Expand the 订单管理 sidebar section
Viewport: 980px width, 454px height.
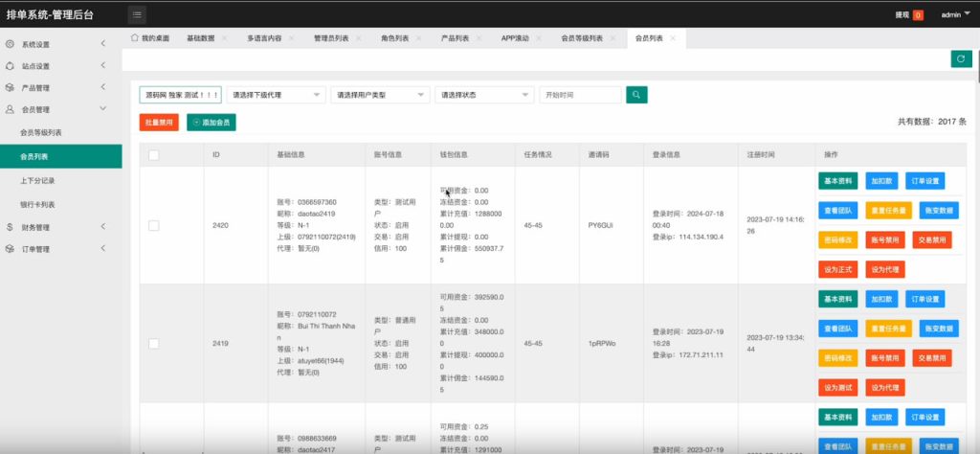(x=60, y=249)
